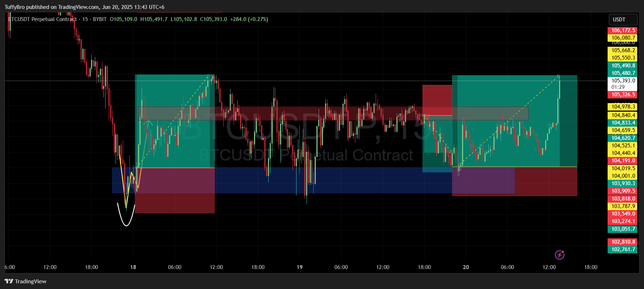The width and height of the screenshot is (644, 289).
Task: Select the white arc drawing under the low
Action: pos(126,214)
